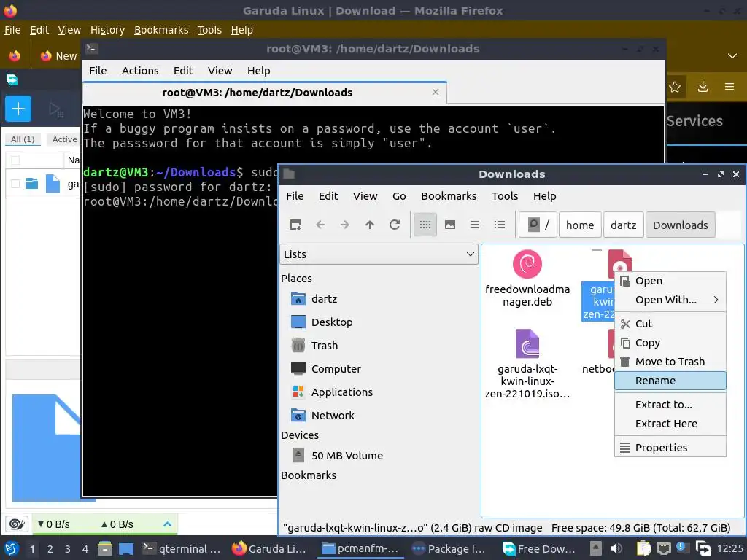The width and height of the screenshot is (747, 560).
Task: Switch to icon view in file manager
Action: (425, 225)
